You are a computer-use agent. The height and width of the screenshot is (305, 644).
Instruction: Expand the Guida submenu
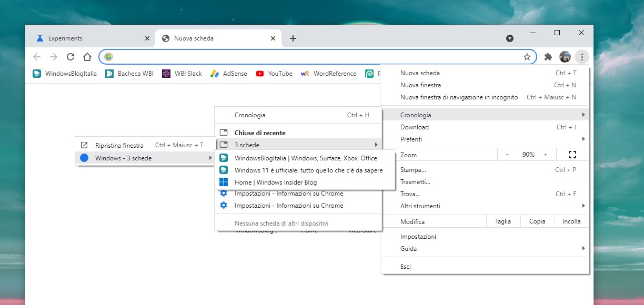pos(485,249)
